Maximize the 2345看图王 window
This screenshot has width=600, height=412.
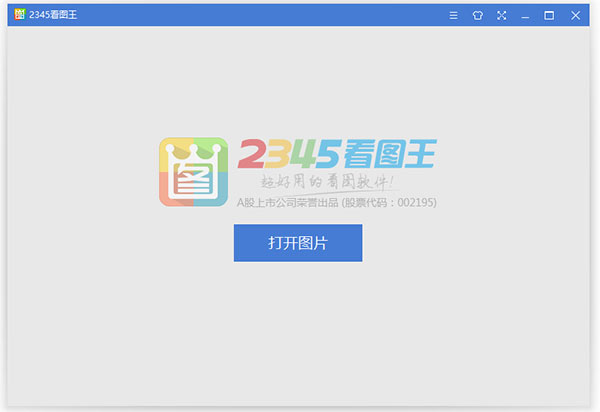[549, 15]
